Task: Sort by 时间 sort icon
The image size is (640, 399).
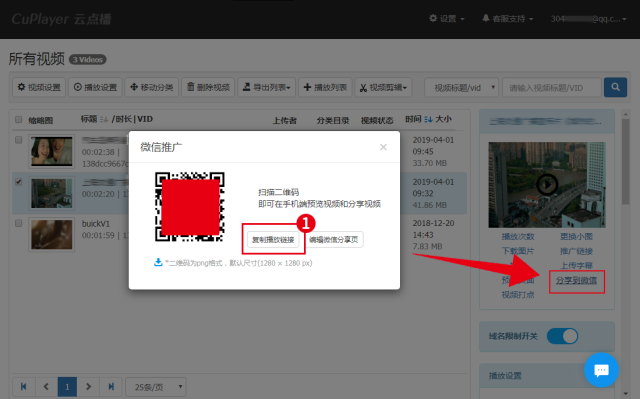Action: pyautogui.click(x=428, y=119)
